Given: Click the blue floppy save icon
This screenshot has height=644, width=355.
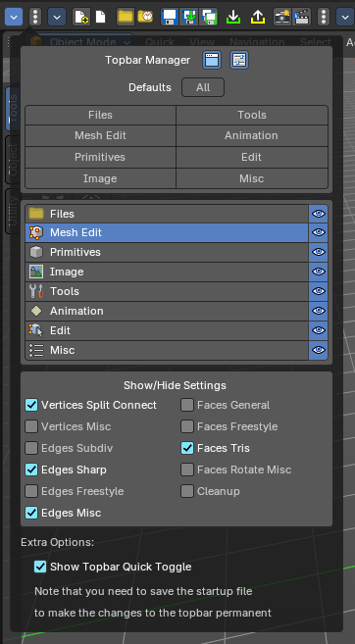Looking at the screenshot, I should click(x=170, y=17).
